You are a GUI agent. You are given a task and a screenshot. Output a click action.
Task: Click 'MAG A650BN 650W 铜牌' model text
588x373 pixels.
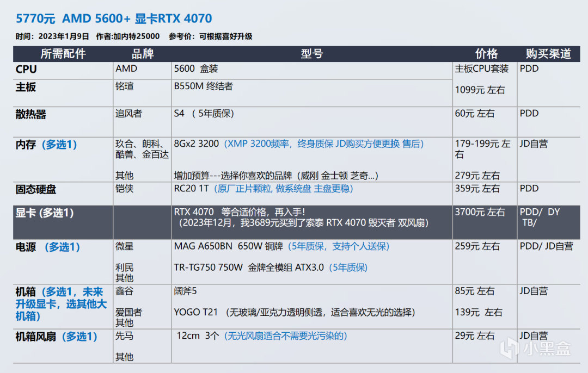(228, 246)
